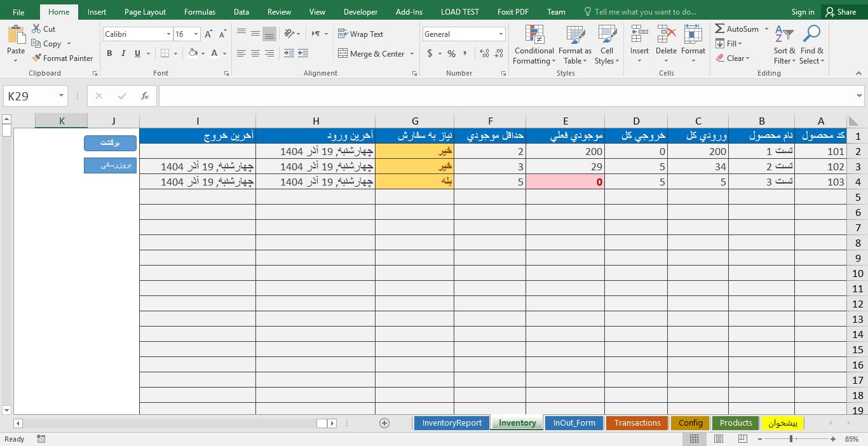The height and width of the screenshot is (446, 868).
Task: Open the Find & Select magnifier
Action: [811, 36]
